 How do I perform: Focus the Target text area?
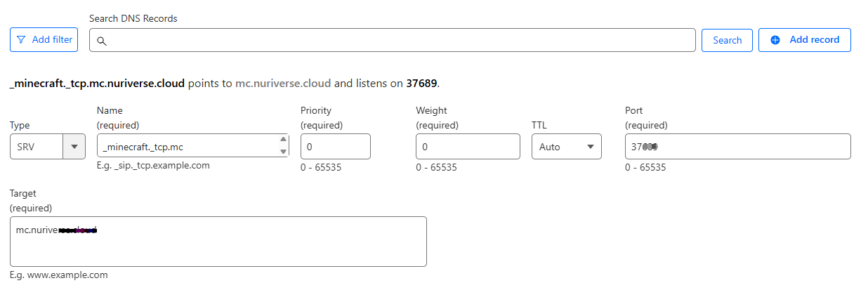pos(218,242)
